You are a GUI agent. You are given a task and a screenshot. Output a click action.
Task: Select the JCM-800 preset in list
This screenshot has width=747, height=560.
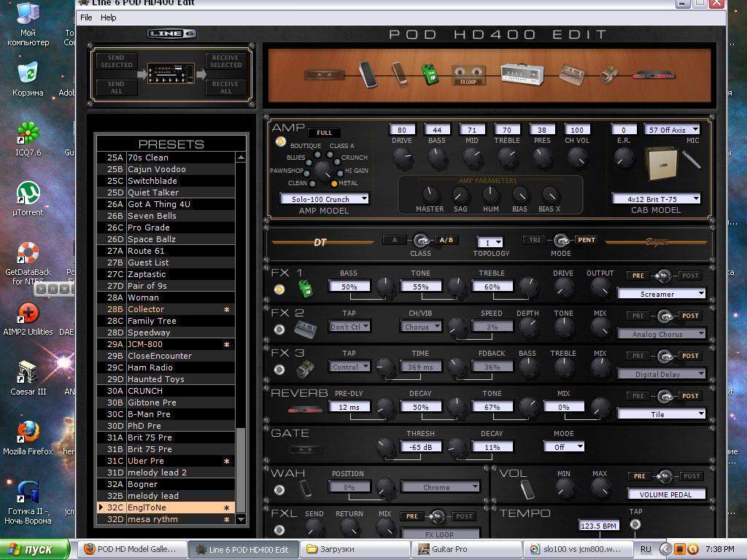(146, 344)
